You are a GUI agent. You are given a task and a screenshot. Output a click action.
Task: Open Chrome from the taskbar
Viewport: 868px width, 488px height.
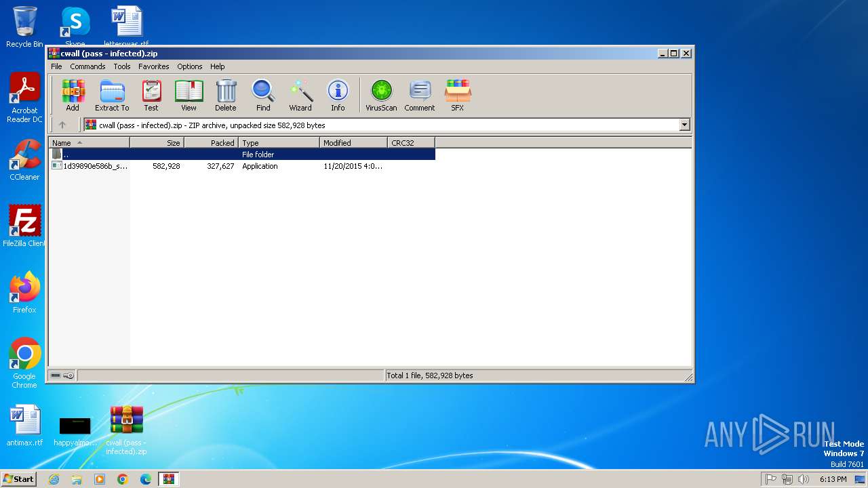tap(123, 479)
